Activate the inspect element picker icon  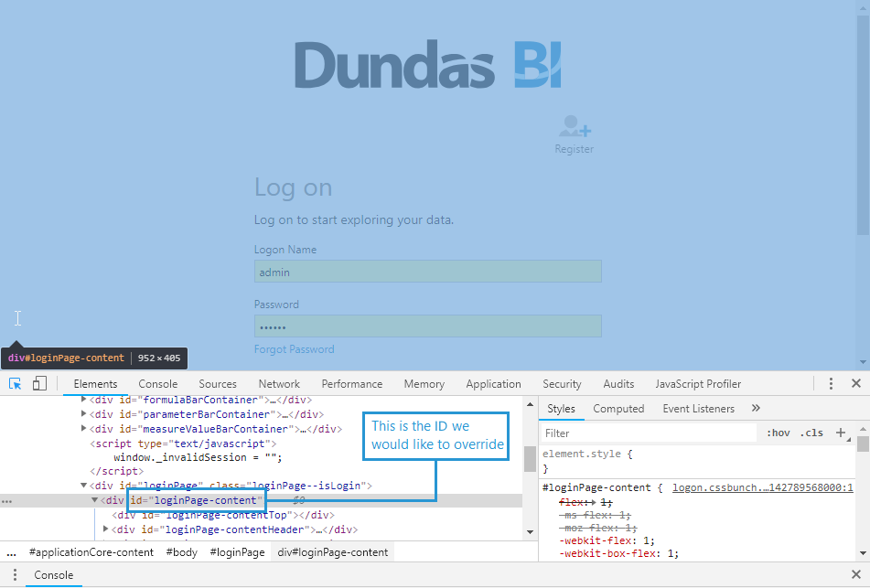16,384
